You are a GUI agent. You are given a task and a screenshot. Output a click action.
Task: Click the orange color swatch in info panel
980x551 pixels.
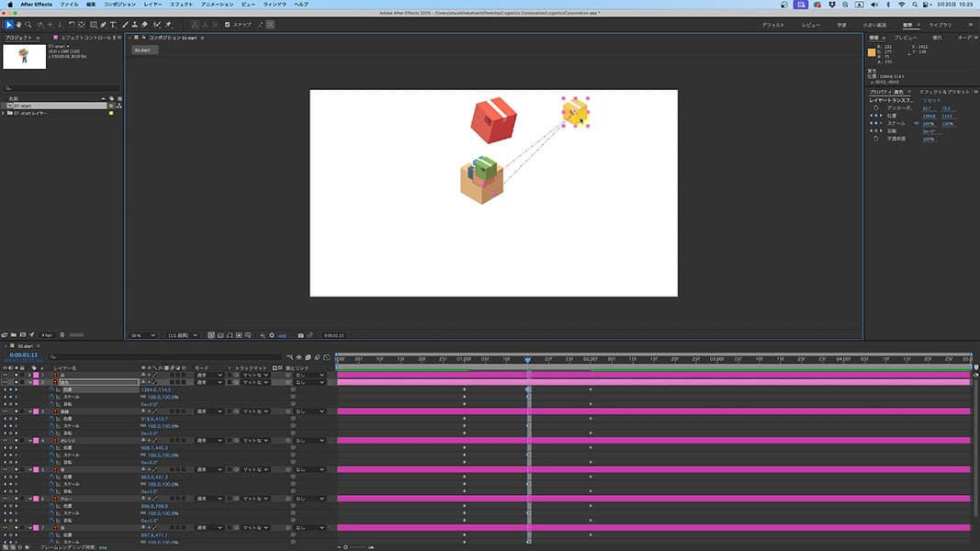(873, 52)
